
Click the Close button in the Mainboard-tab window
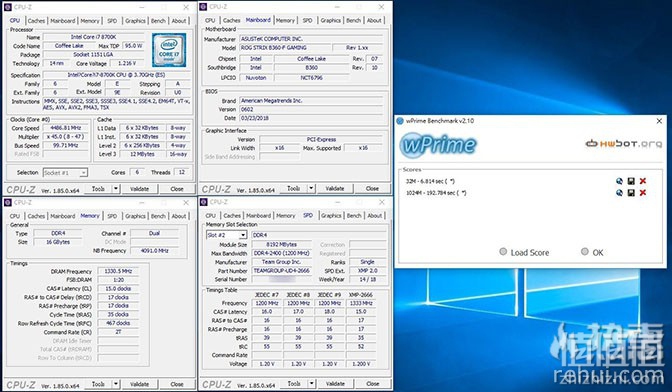[x=372, y=189]
